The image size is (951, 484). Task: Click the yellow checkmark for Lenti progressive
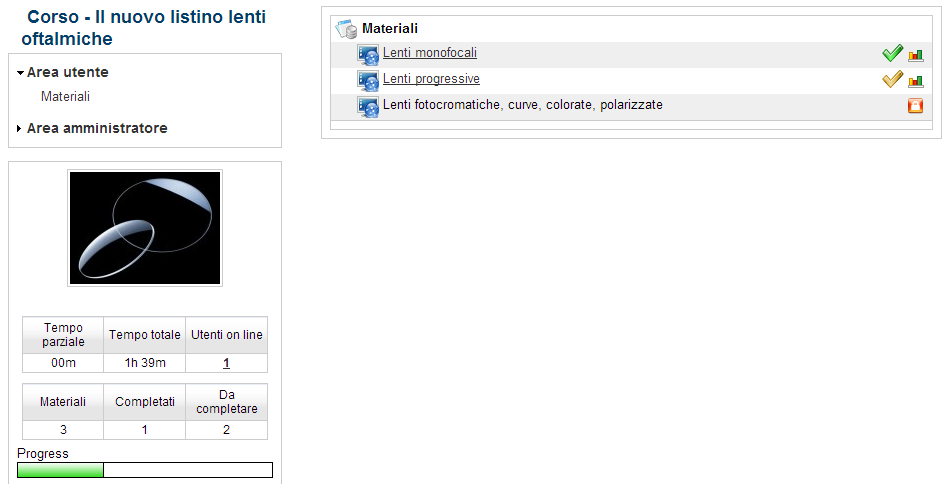(892, 79)
